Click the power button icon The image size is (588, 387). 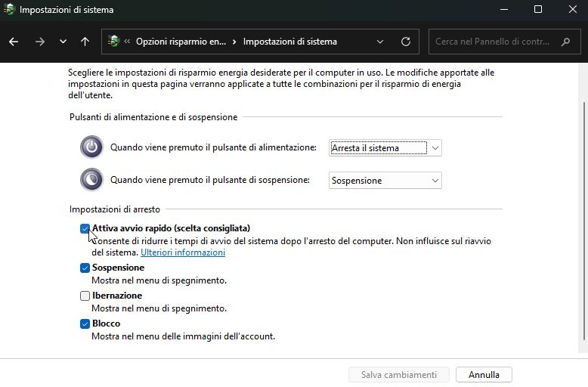(x=91, y=147)
